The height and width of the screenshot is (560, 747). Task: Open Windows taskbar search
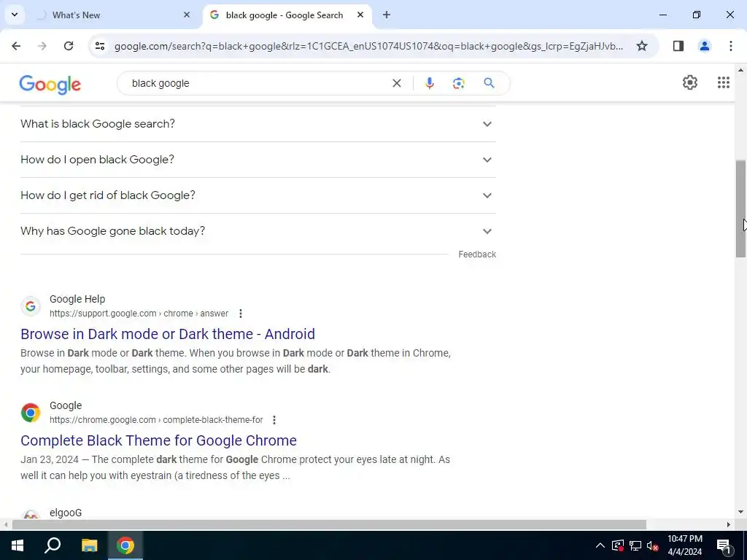click(x=53, y=545)
